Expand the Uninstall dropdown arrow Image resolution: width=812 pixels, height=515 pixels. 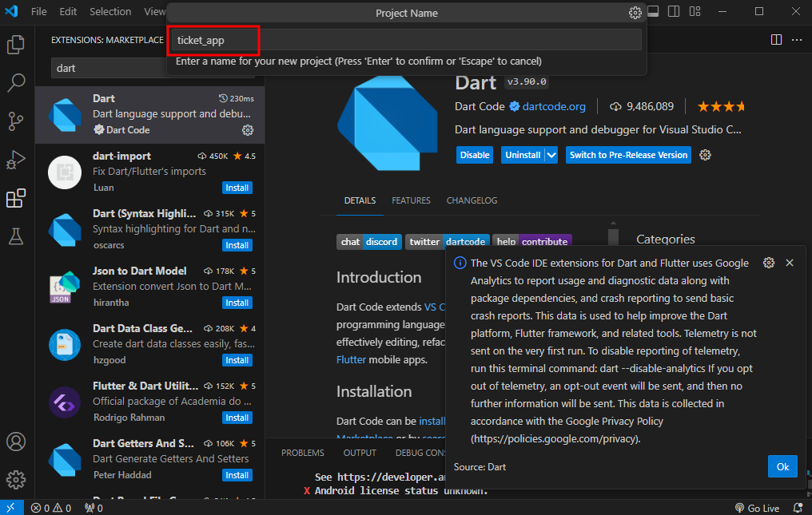(551, 155)
